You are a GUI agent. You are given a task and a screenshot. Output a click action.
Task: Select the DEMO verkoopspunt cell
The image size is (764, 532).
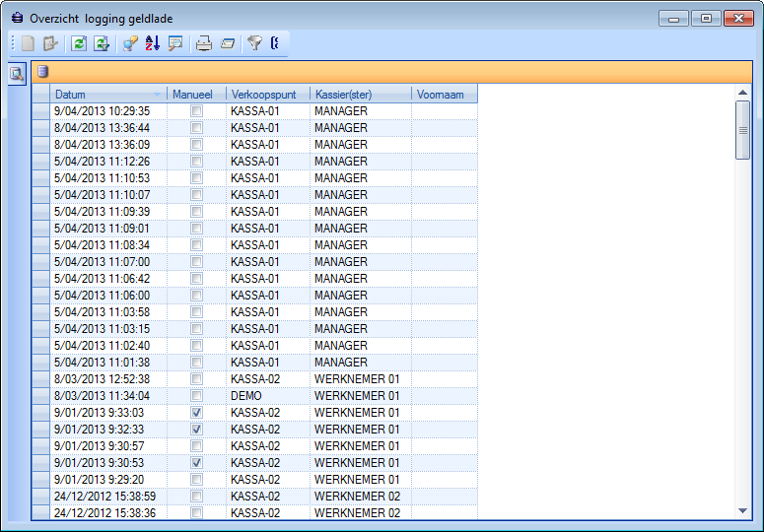tap(266, 396)
